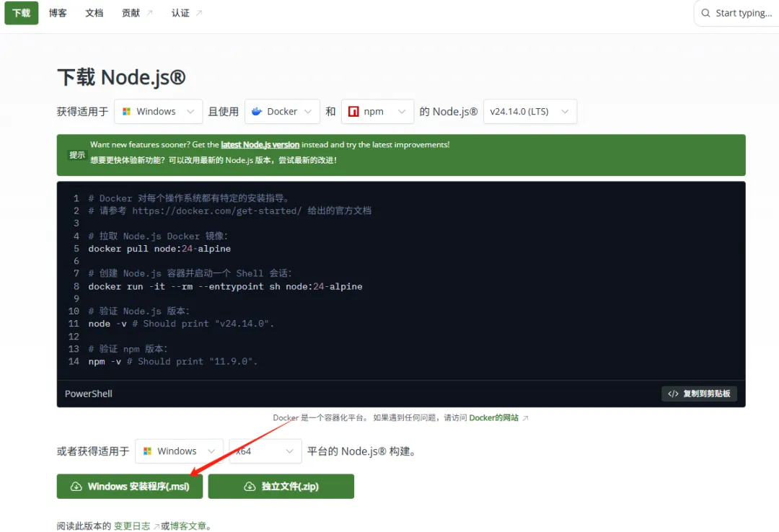Open the 认证 external navigation link
Image resolution: width=779 pixels, height=532 pixels.
click(x=187, y=13)
